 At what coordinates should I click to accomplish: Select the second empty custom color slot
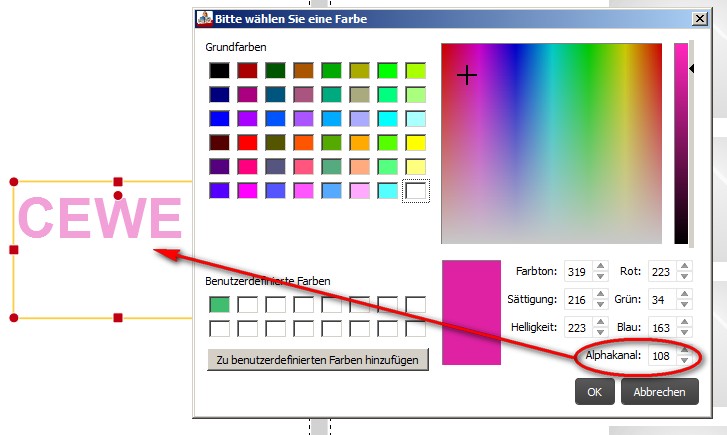pyautogui.click(x=275, y=305)
